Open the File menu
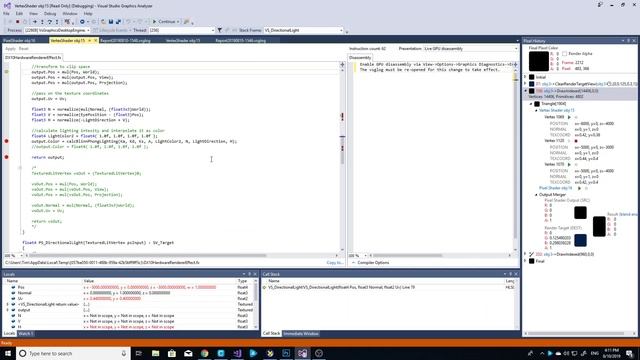This screenshot has height=360, width=640. click(x=6, y=13)
